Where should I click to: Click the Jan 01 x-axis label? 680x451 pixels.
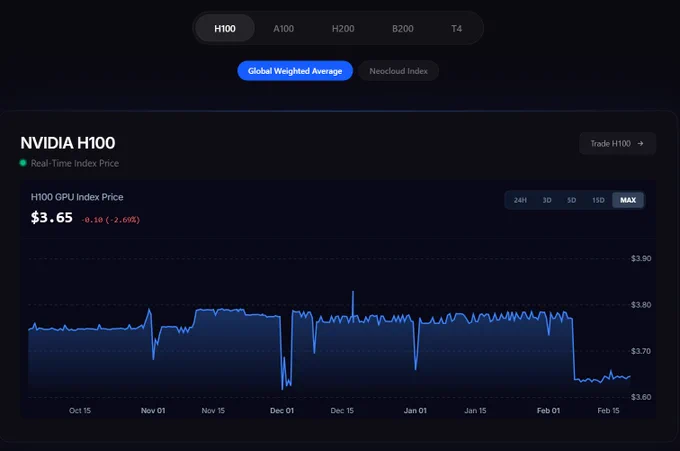point(415,410)
